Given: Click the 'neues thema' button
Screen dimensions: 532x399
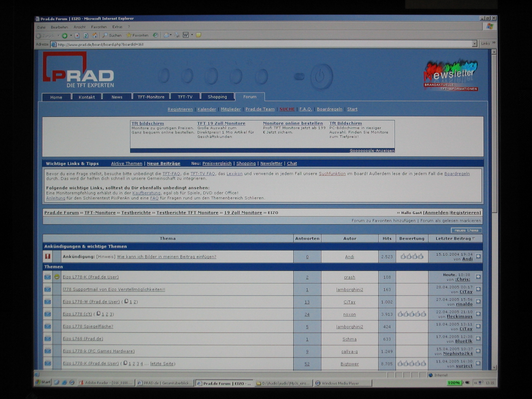Looking at the screenshot, I should click(x=466, y=230).
